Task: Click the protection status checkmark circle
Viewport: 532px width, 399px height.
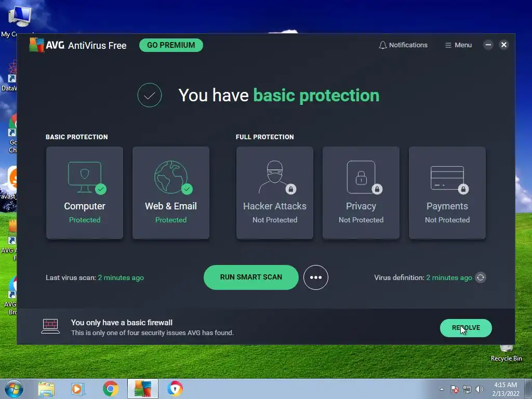Action: 150,96
